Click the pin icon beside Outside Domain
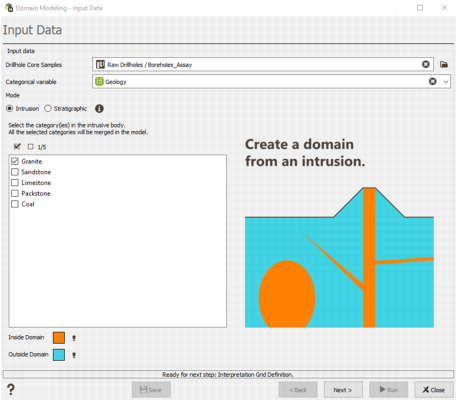The height and width of the screenshot is (400, 456). coord(74,355)
